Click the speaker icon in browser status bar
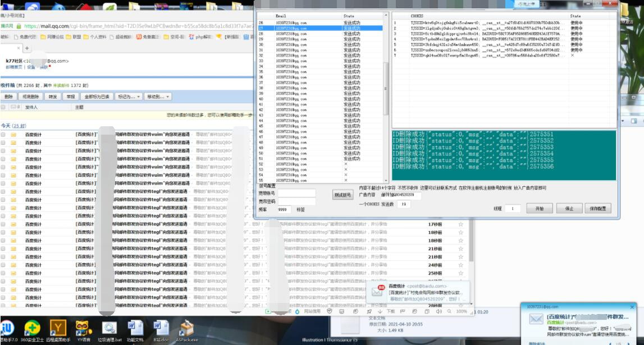644x345 pixels. pos(439,311)
